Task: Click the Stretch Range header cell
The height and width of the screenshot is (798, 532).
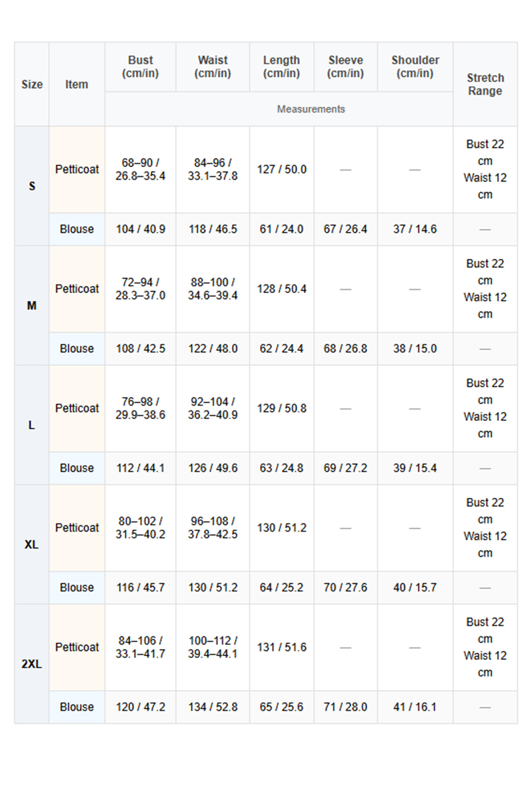Action: (x=485, y=84)
